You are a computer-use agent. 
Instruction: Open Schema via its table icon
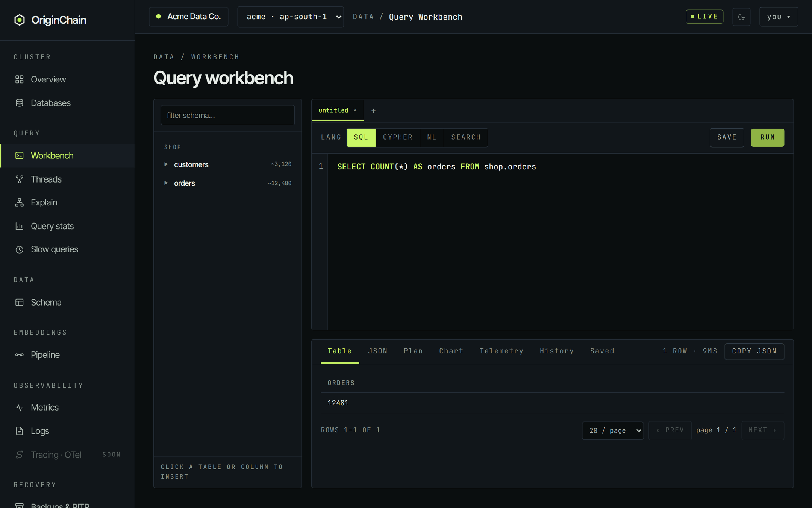[x=20, y=302]
